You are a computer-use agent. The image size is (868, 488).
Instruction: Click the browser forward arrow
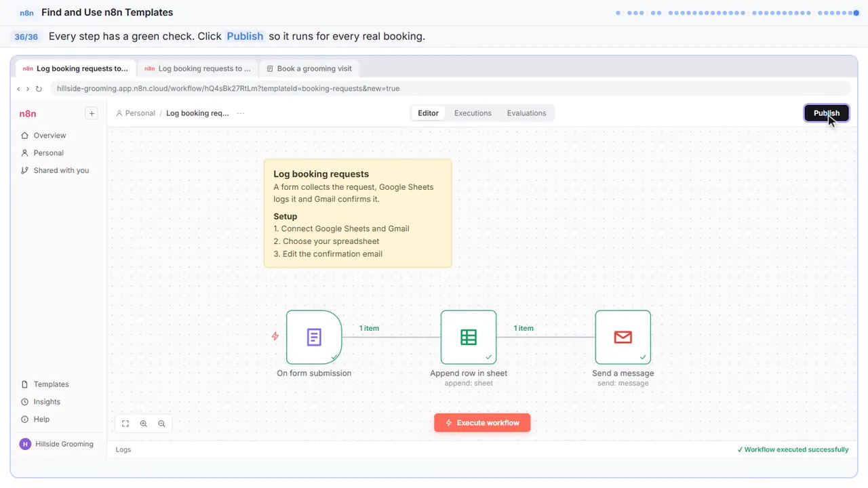pyautogui.click(x=28, y=89)
